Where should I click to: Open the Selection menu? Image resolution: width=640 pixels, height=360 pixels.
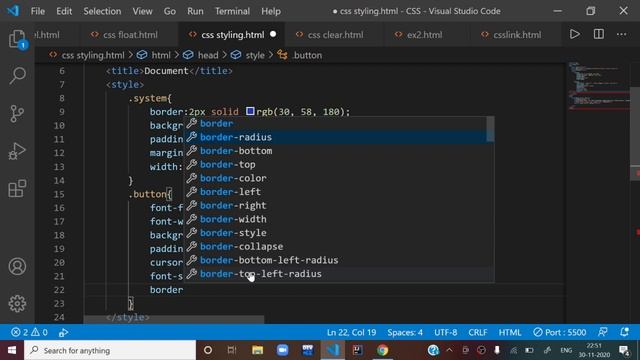coord(102,11)
